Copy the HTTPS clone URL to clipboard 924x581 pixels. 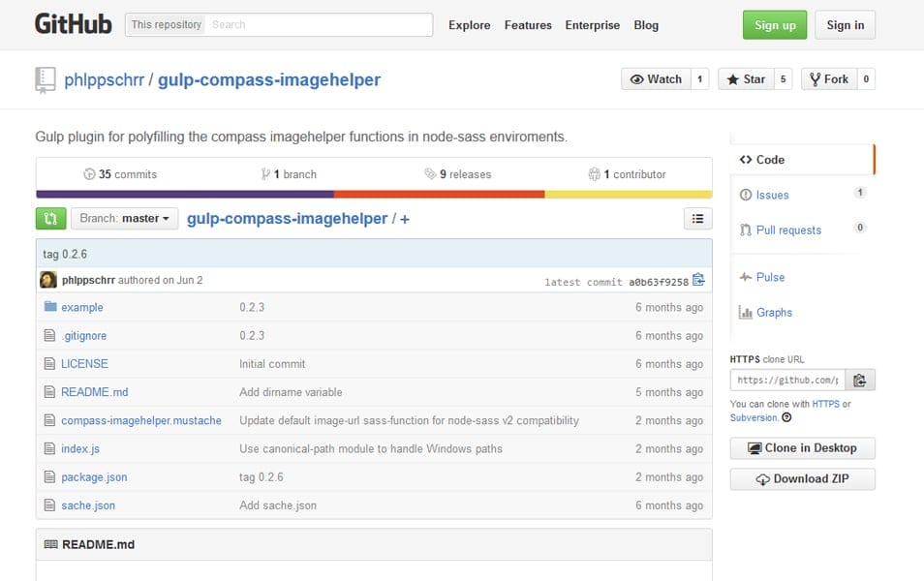pyautogui.click(x=860, y=380)
